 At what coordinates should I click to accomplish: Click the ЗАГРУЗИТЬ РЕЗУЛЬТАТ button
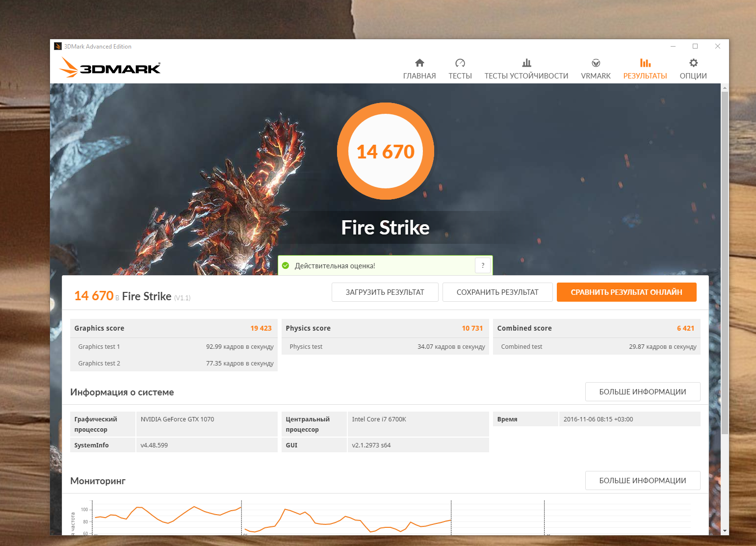point(385,292)
